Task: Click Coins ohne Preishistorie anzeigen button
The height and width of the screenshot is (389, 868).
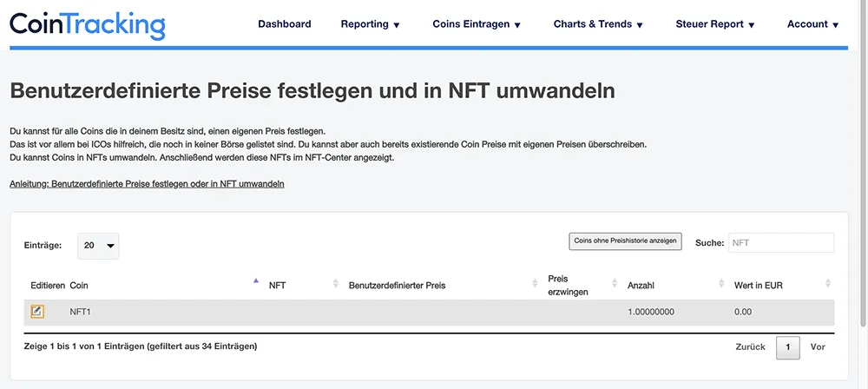Action: pos(626,241)
